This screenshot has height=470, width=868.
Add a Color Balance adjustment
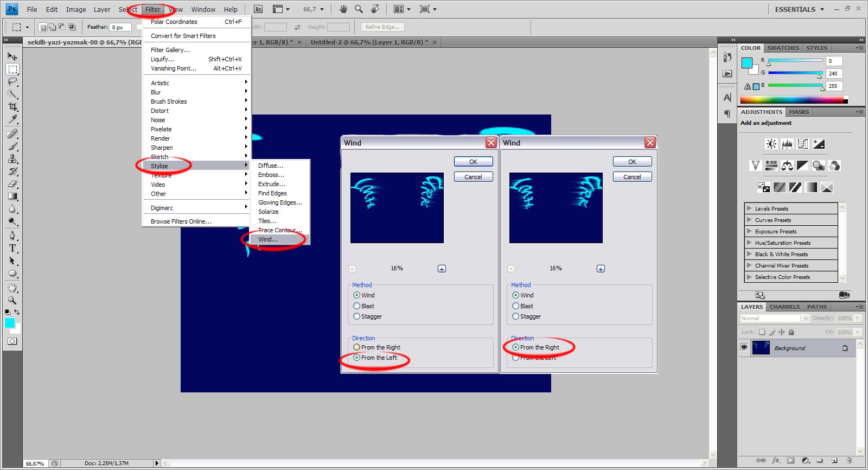(787, 166)
